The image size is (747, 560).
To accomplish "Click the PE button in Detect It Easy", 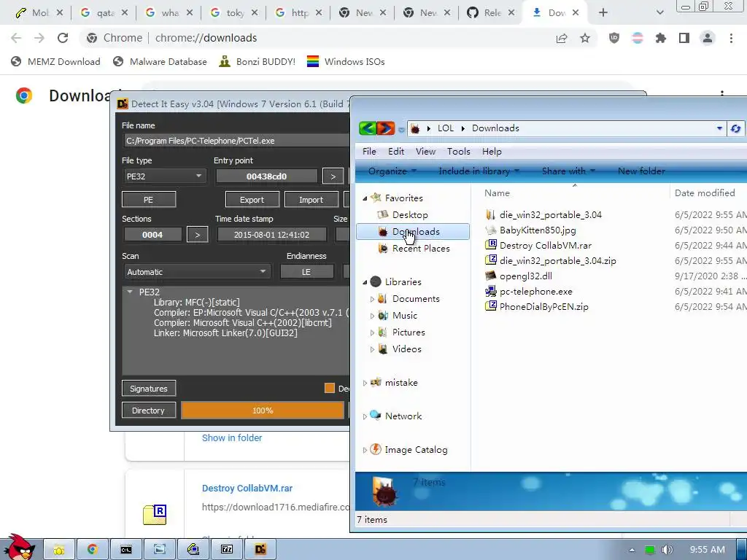I will pos(149,200).
